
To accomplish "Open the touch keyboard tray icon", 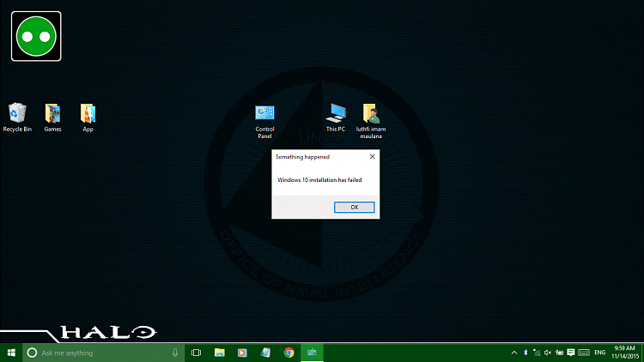I will click(584, 353).
